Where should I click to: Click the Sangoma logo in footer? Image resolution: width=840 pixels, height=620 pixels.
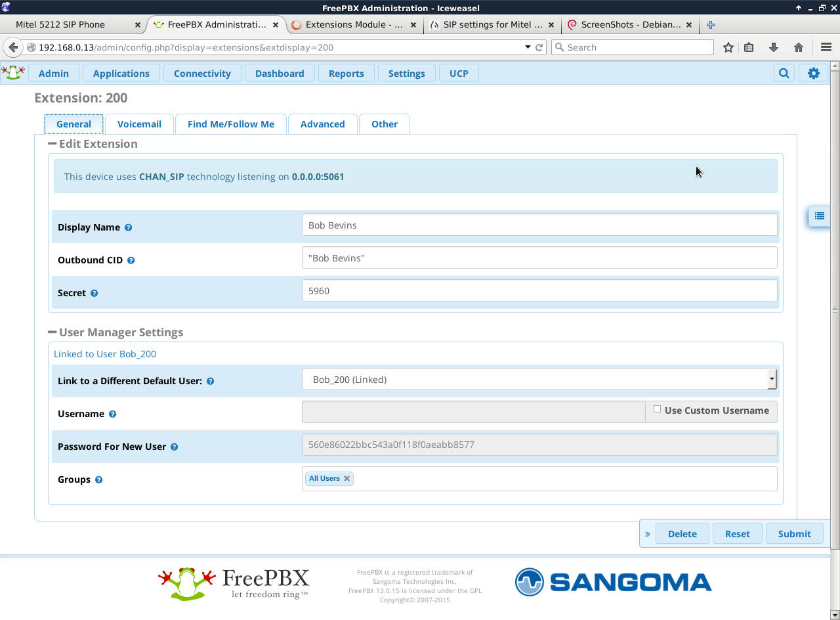pyautogui.click(x=614, y=582)
